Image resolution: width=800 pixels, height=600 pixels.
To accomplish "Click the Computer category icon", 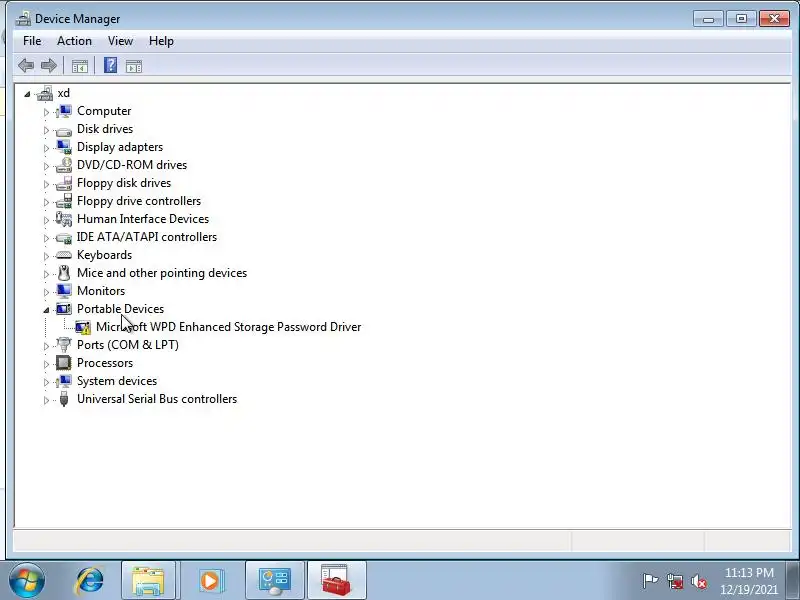I will [x=64, y=111].
